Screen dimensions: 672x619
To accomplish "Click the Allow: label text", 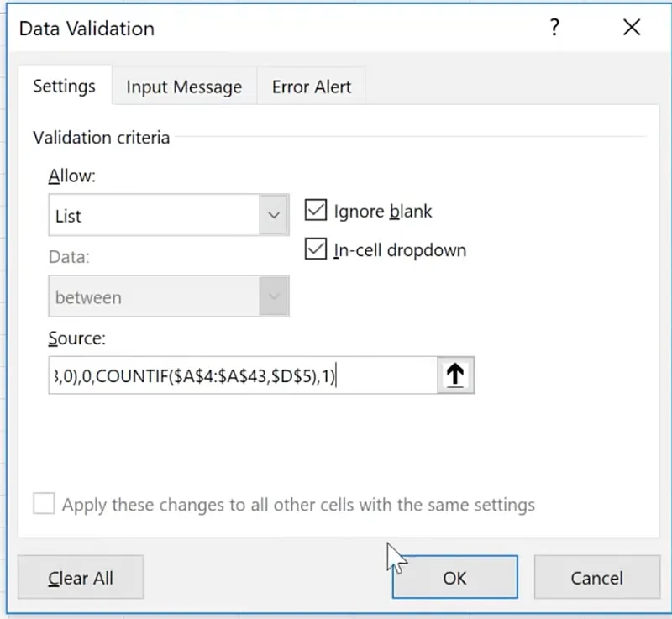I will coord(72,176).
